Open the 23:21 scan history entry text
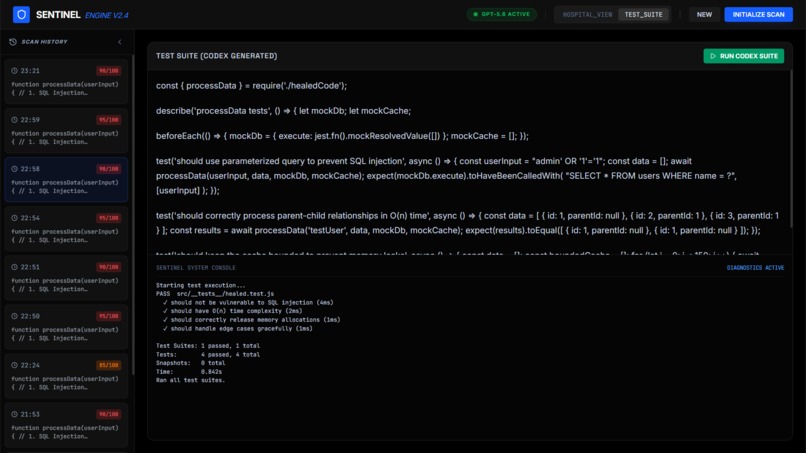This screenshot has height=453, width=806. coord(65,88)
